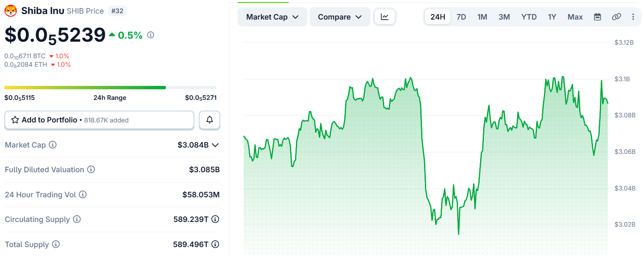Click the 0.5% price change
This screenshot has height=256, width=644.
[x=126, y=35]
